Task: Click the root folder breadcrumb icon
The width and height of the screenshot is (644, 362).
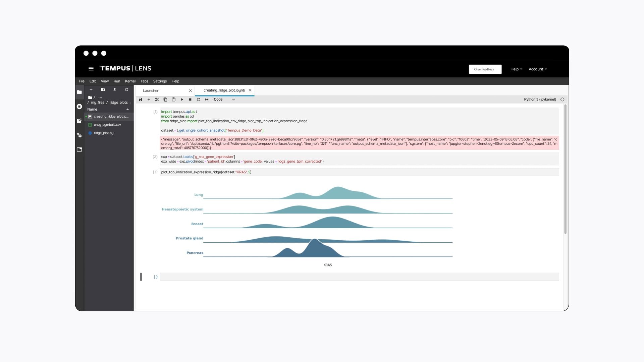Action: pos(90,98)
